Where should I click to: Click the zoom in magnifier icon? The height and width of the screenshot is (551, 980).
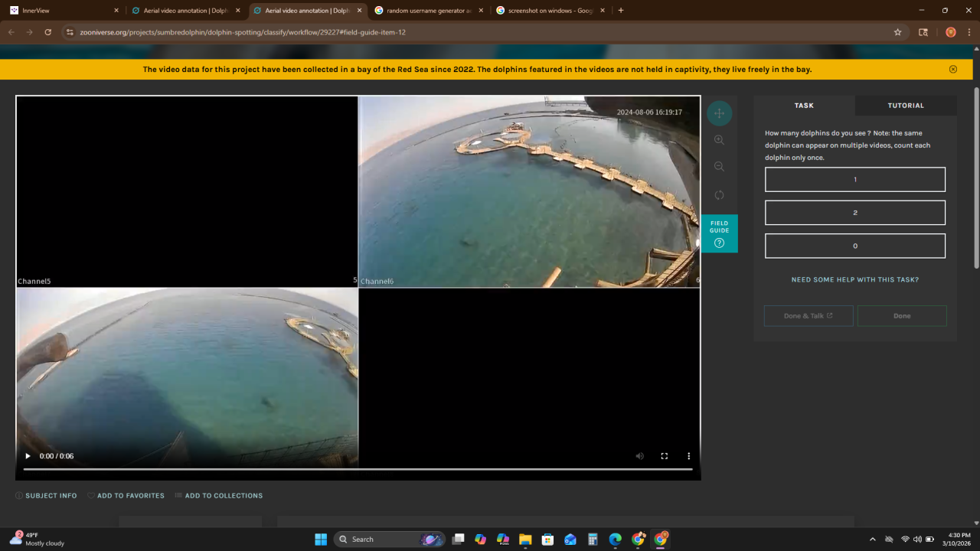(x=719, y=140)
